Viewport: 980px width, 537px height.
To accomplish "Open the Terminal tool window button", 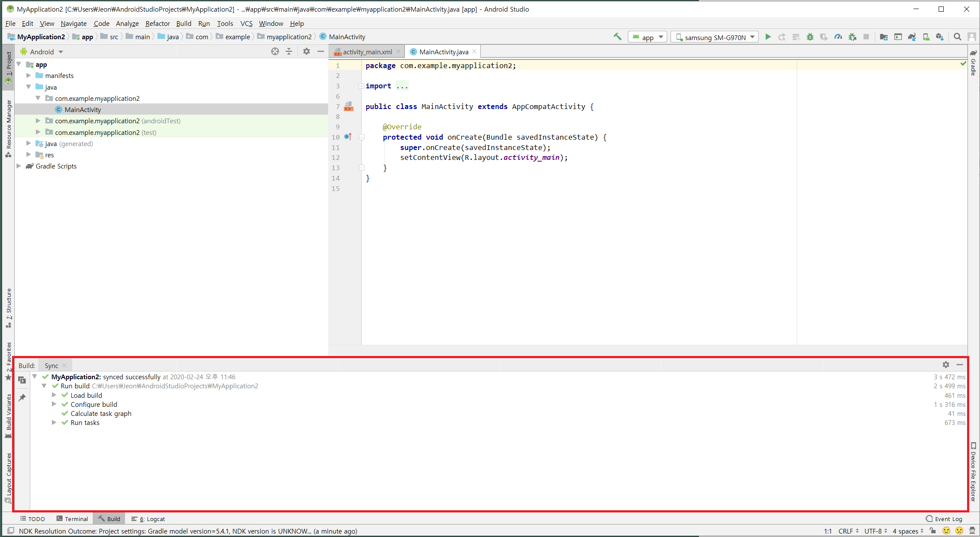I will 72,519.
